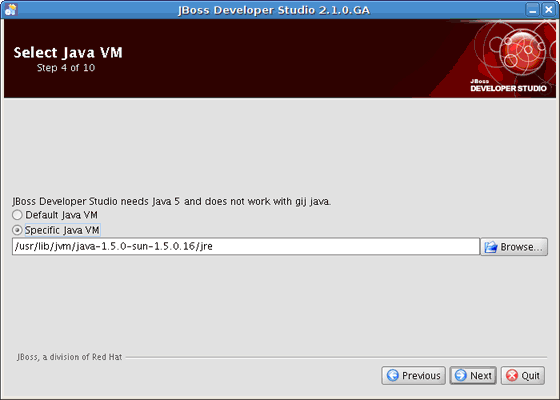
Task: Click the 'JBoss, a division of Red Hat' footer text
Action: pyautogui.click(x=69, y=357)
